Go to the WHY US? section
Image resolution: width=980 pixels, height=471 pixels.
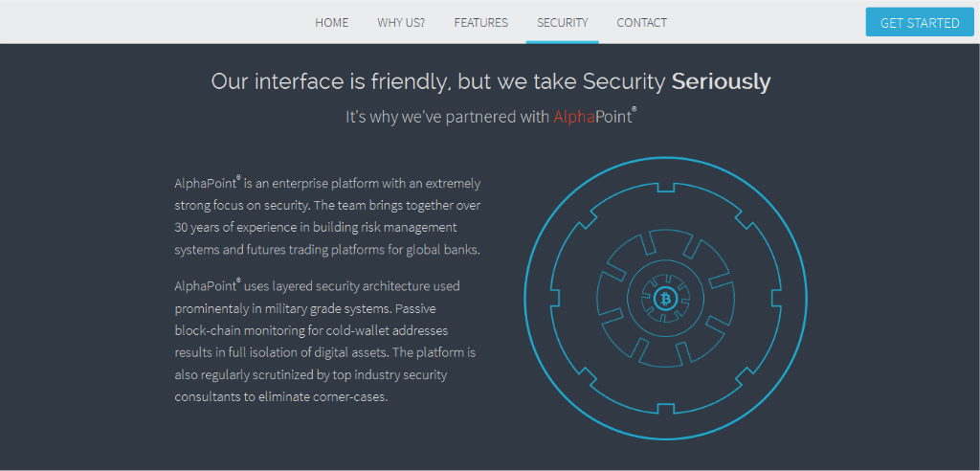[x=401, y=23]
